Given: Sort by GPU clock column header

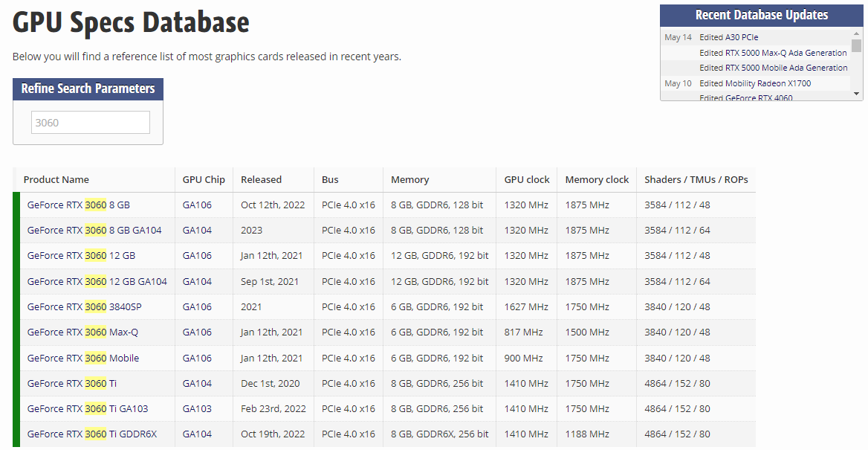Looking at the screenshot, I should click(527, 179).
